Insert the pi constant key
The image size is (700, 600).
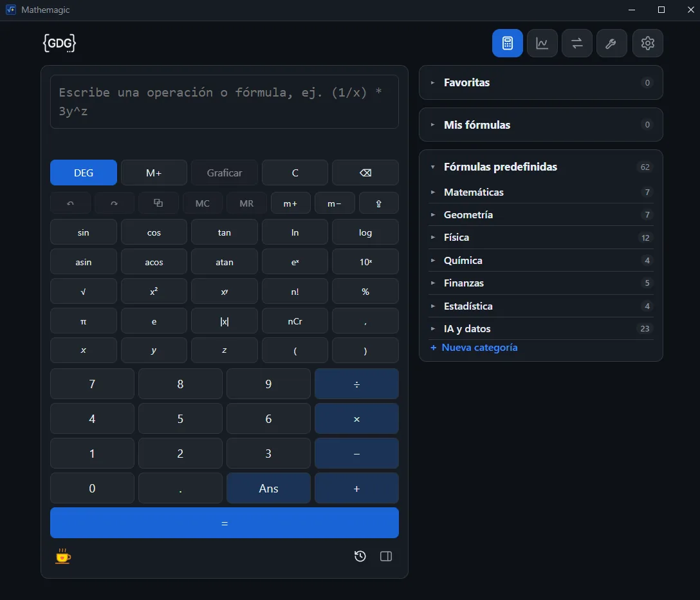[x=84, y=321]
